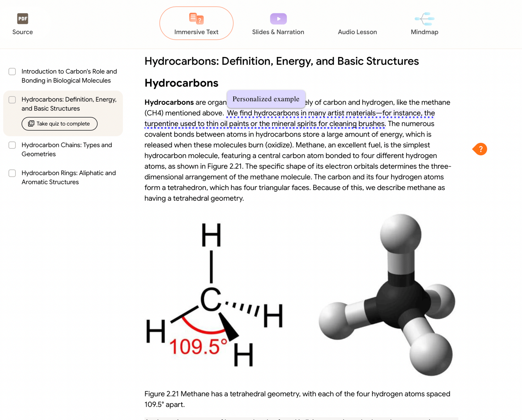Click the Personalized example tooltip label
Screen dimensions: 522x420
[266, 99]
